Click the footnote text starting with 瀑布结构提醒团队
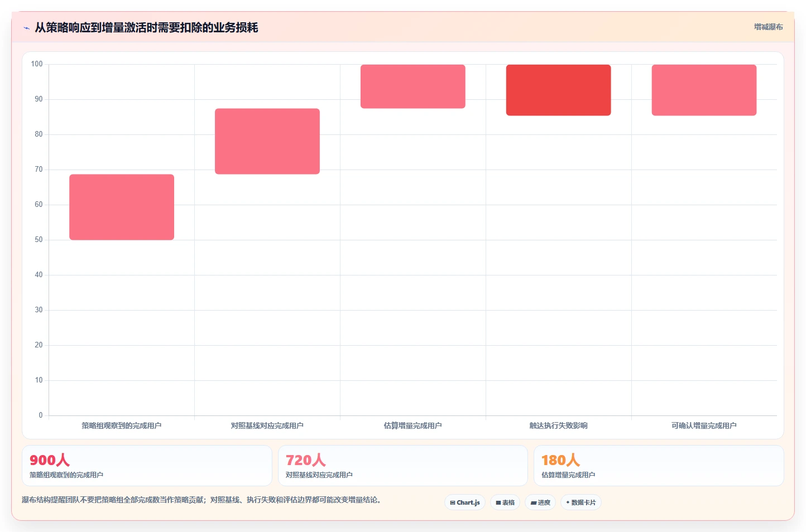This screenshot has height=532, width=806. 201,500
